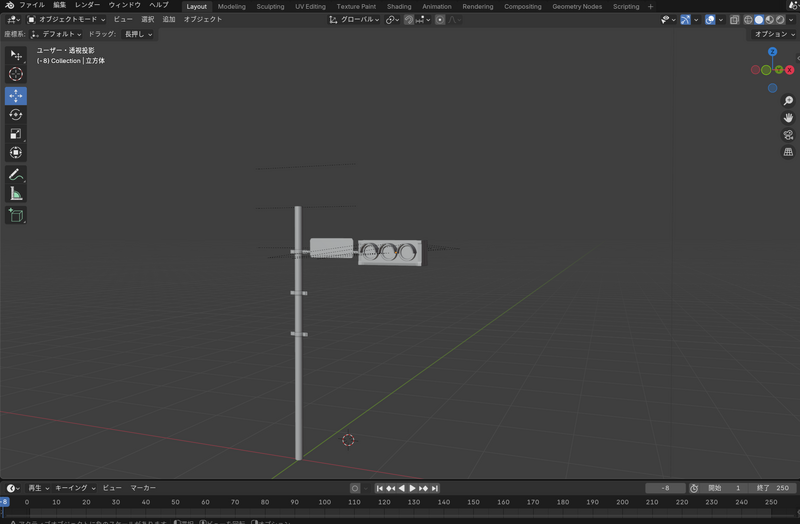The width and height of the screenshot is (800, 524).
Task: Click the 終了 end frame field
Action: coord(774,488)
